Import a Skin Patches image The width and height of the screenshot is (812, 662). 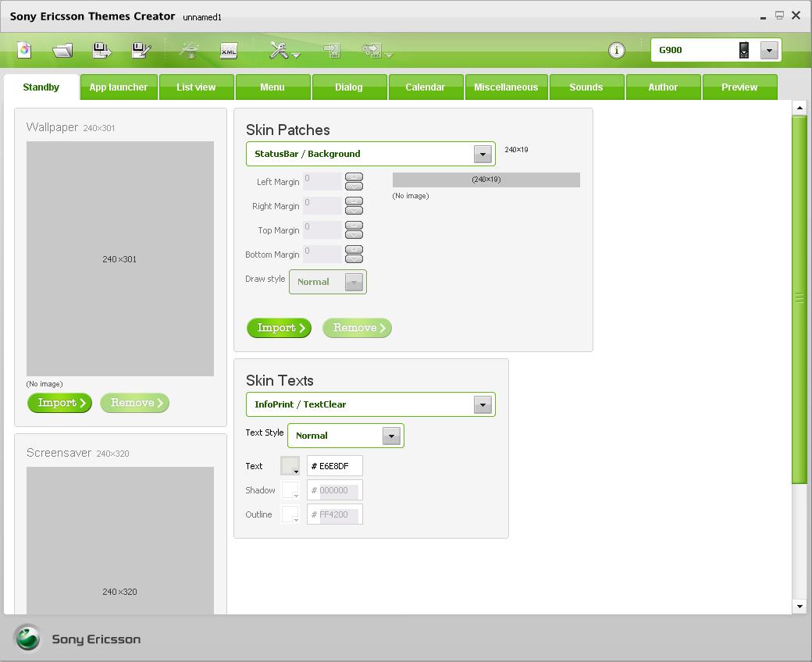[280, 328]
